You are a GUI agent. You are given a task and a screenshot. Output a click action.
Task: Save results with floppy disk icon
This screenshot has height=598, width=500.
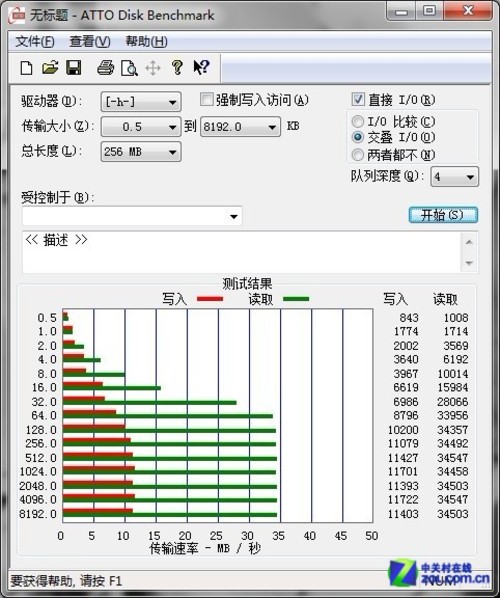pos(74,68)
